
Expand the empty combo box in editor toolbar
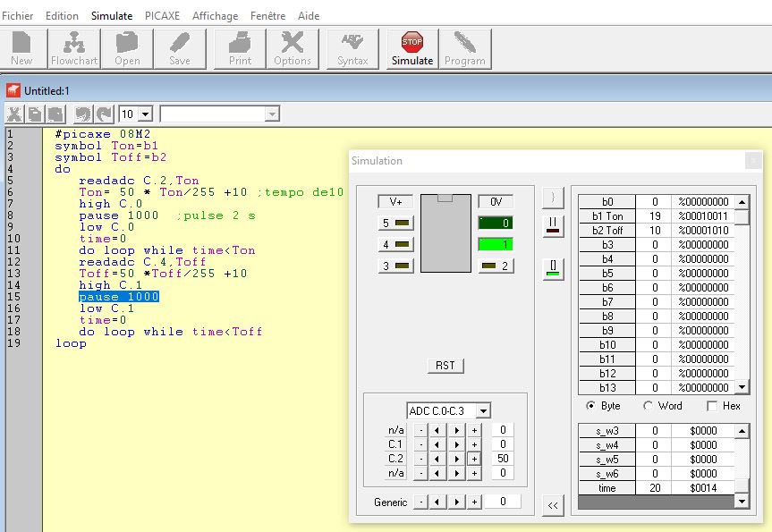coord(271,114)
